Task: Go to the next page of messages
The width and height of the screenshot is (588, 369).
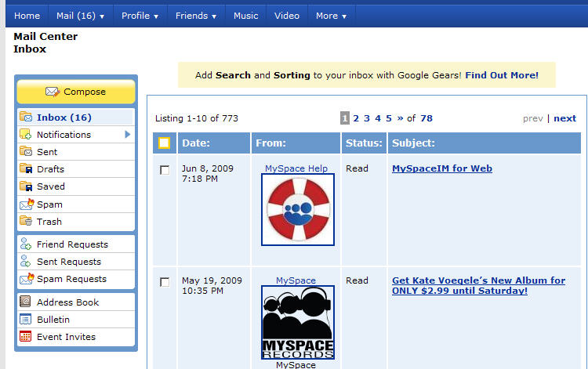Action: click(x=564, y=118)
